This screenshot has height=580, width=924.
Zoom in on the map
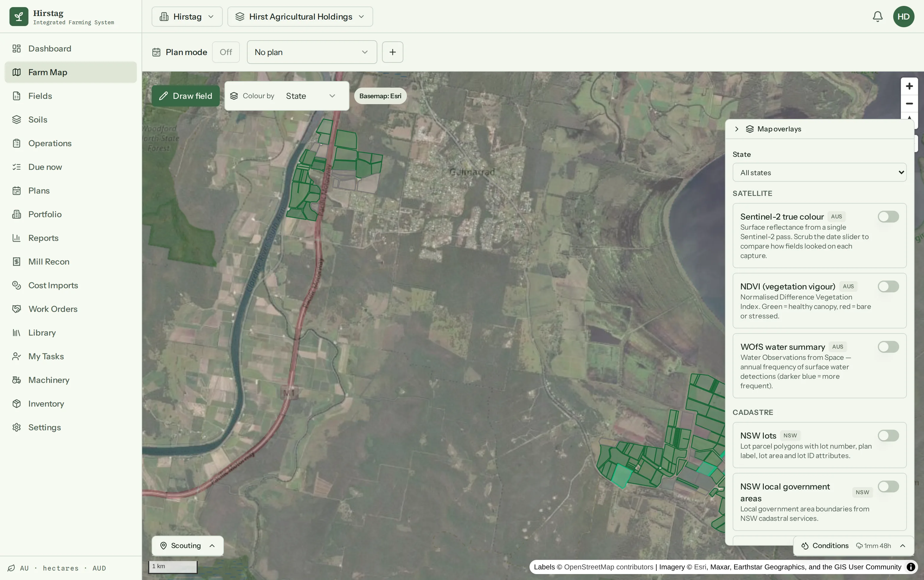[x=909, y=86]
